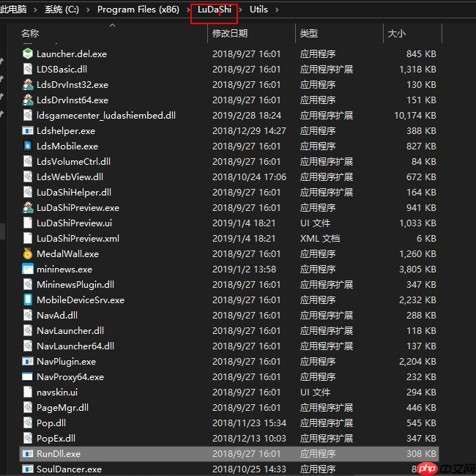Click the Pop.dll icon
This screenshot has height=476, width=476.
click(x=28, y=423)
